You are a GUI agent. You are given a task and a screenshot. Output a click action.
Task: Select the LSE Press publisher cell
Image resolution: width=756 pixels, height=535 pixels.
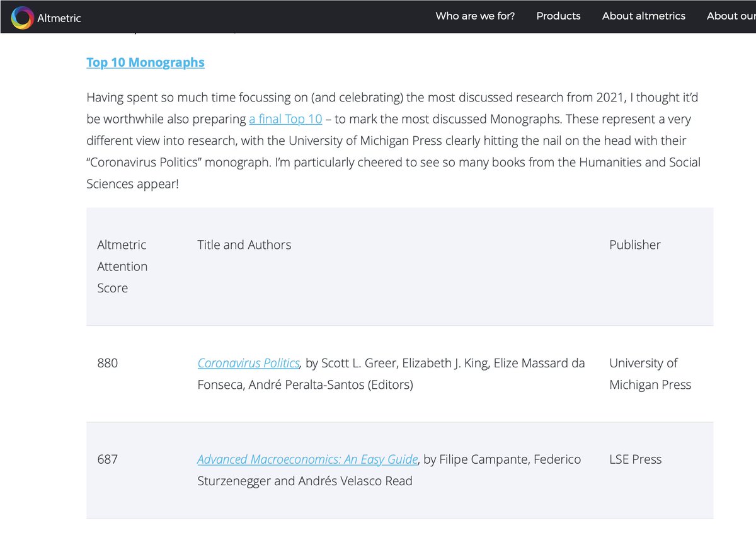click(636, 459)
